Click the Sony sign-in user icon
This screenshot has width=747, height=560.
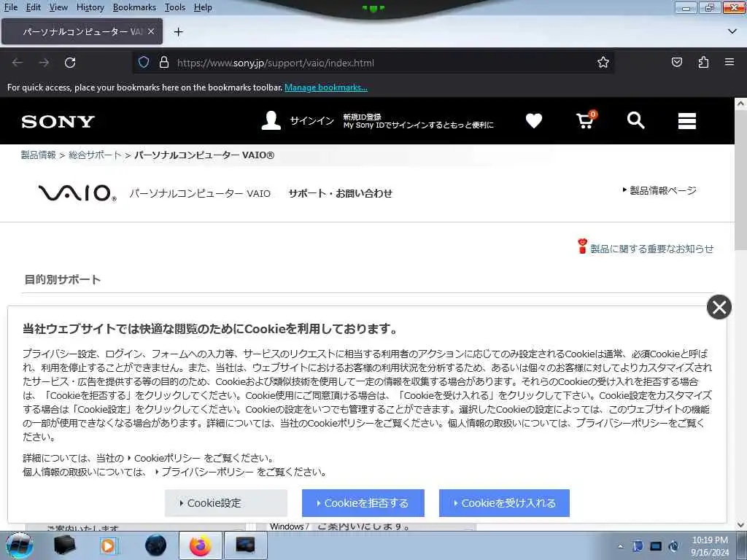coord(271,120)
